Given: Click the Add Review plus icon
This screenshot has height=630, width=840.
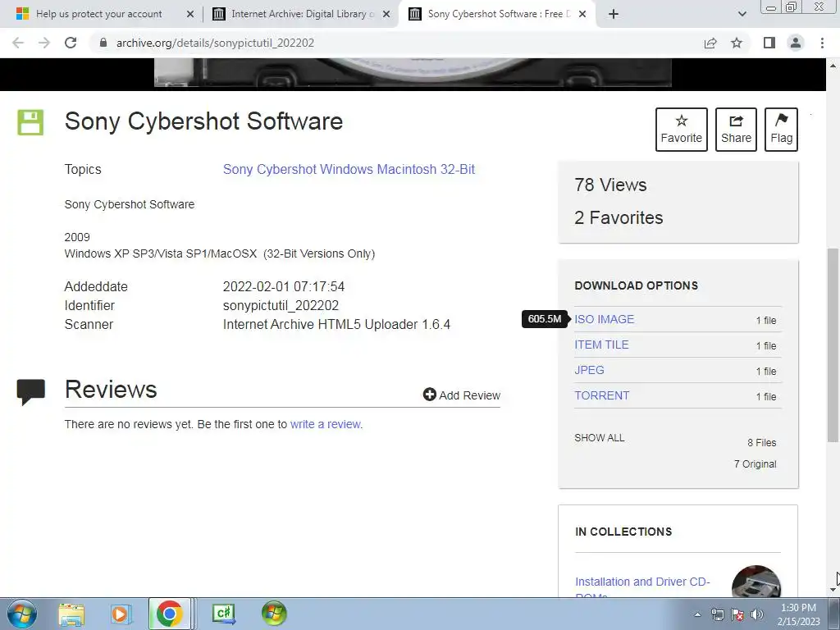Looking at the screenshot, I should (x=429, y=395).
